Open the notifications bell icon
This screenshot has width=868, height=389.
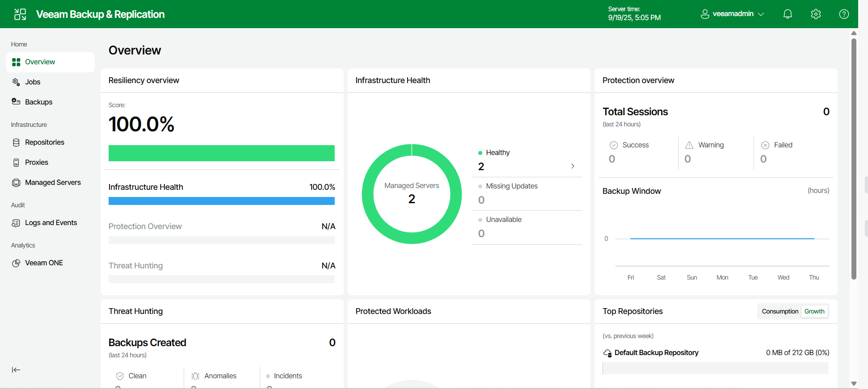(788, 14)
